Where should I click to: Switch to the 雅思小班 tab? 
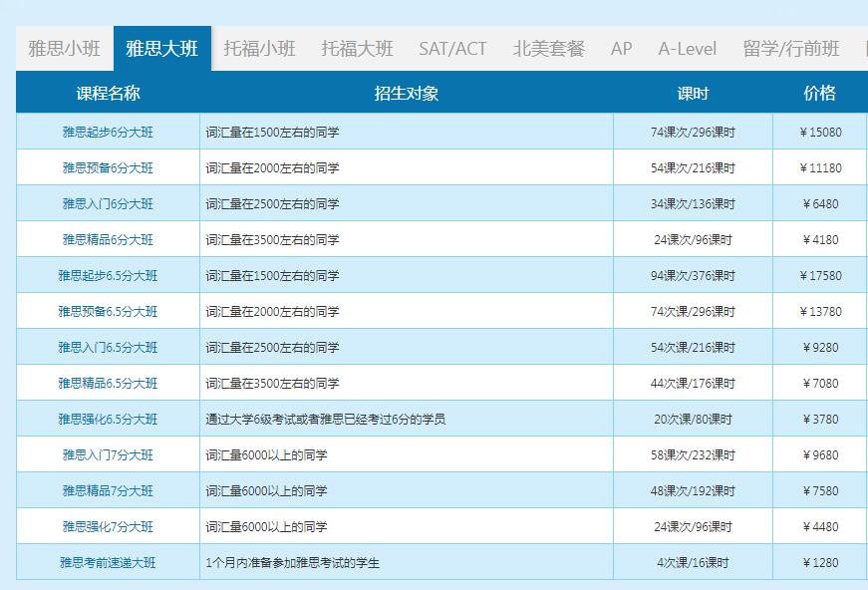pyautogui.click(x=65, y=49)
